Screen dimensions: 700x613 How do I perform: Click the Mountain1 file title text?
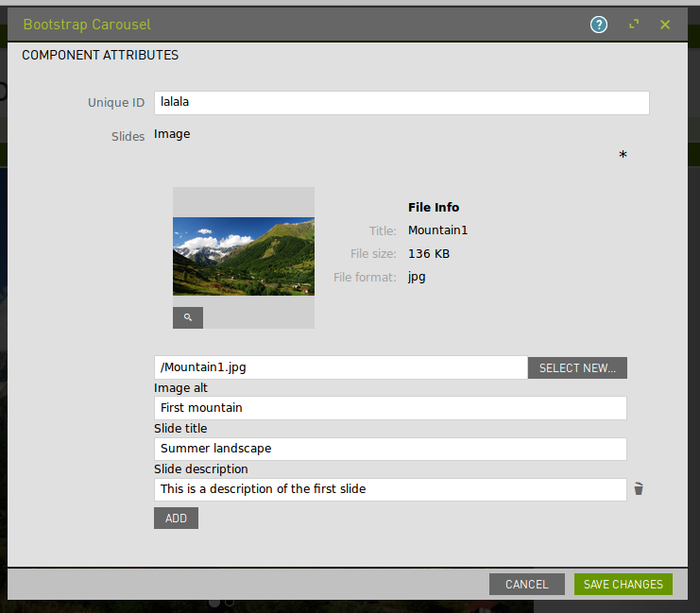tap(437, 230)
